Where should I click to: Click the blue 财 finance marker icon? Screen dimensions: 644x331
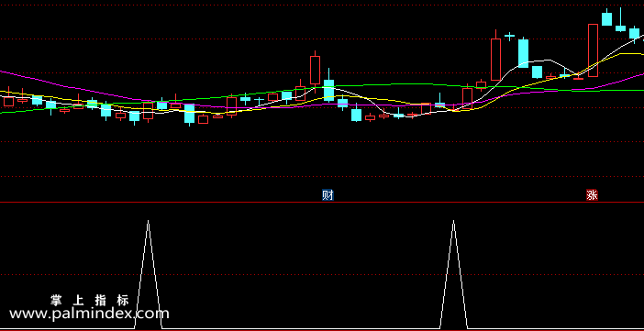pyautogui.click(x=328, y=194)
